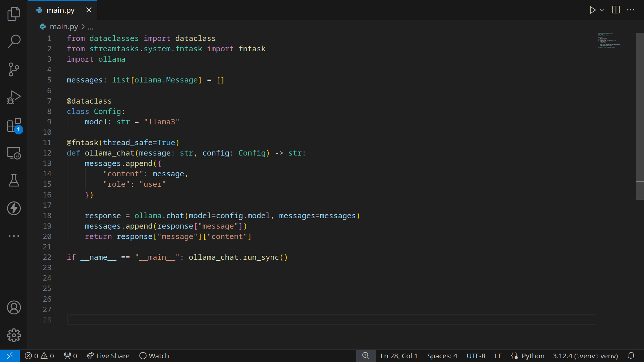Toggle the Watch status bar item
The image size is (644, 362).
[x=154, y=356]
